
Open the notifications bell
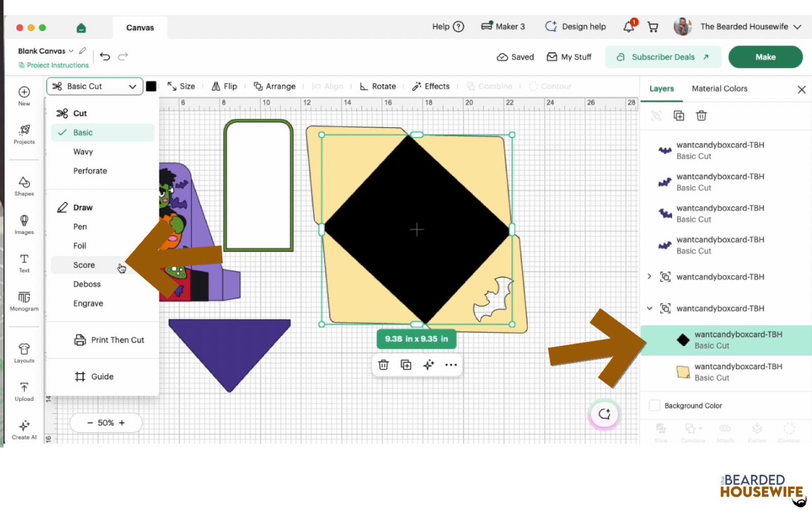click(x=629, y=26)
